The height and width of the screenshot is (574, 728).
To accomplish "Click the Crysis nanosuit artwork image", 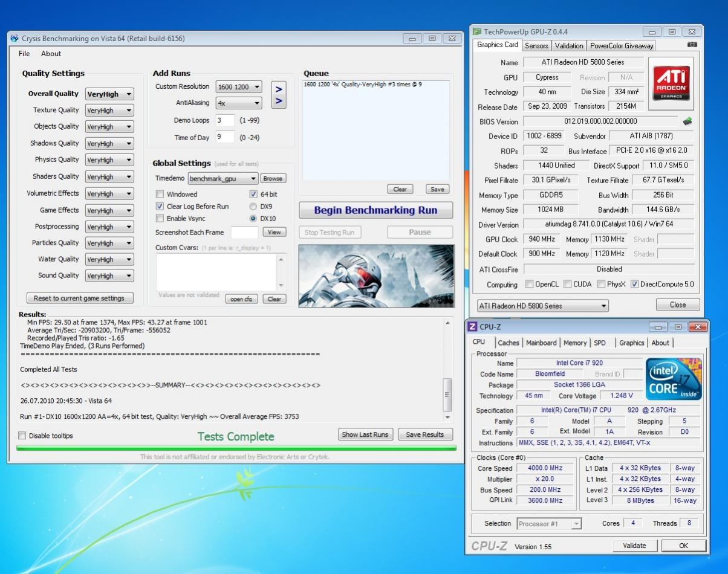I will tap(376, 276).
